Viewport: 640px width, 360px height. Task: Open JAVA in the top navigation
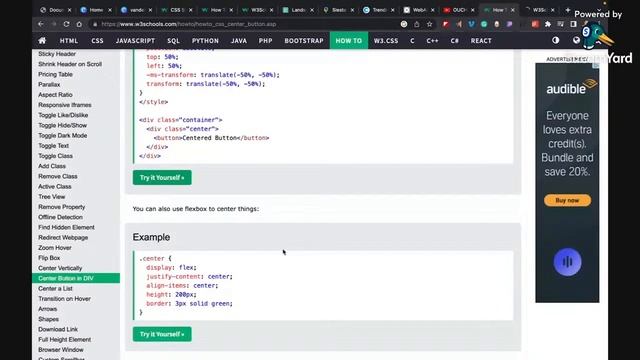(x=239, y=41)
